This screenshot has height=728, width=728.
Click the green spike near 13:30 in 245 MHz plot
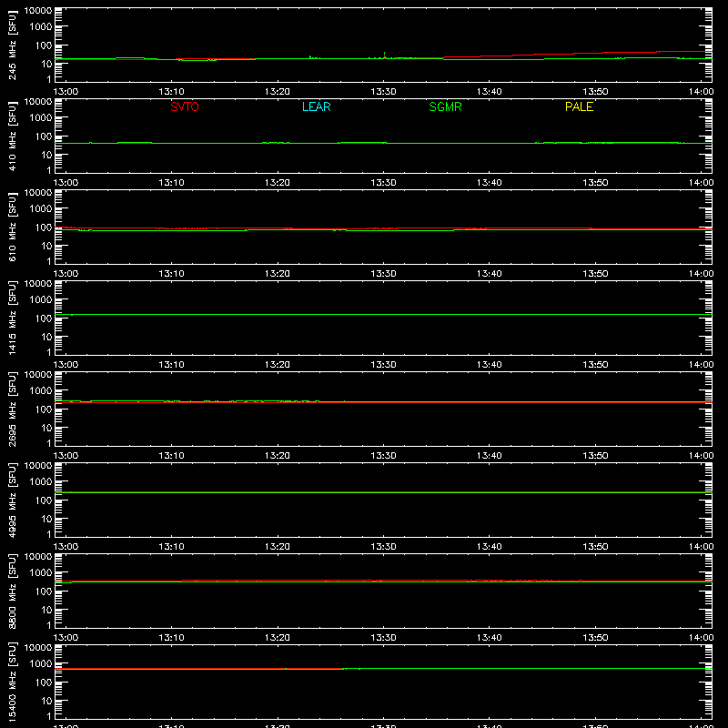pos(384,55)
